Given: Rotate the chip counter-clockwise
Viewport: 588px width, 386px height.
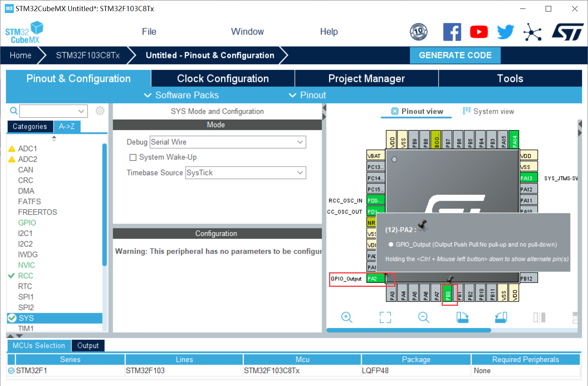Looking at the screenshot, I should 501,317.
